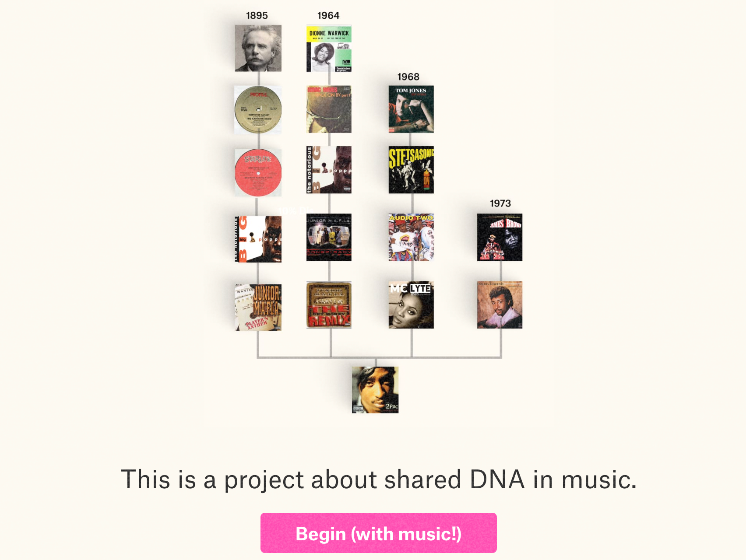Select the Isaac Hayes Walk On By cover
The height and width of the screenshot is (560, 746).
pyautogui.click(x=329, y=109)
